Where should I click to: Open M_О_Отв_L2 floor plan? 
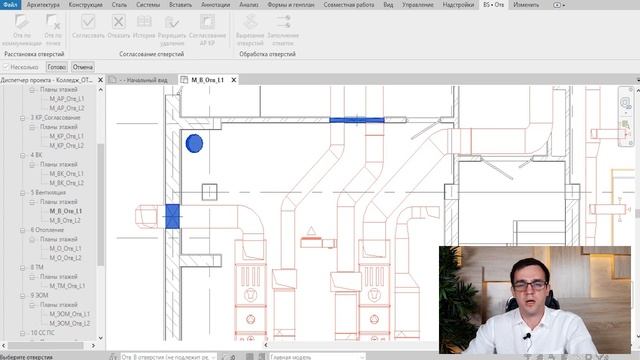pos(65,258)
